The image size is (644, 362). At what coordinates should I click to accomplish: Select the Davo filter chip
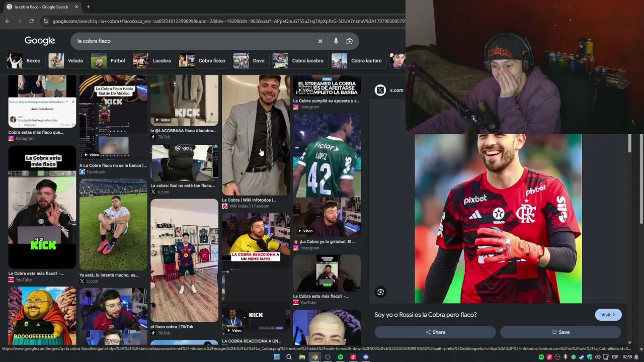250,61
